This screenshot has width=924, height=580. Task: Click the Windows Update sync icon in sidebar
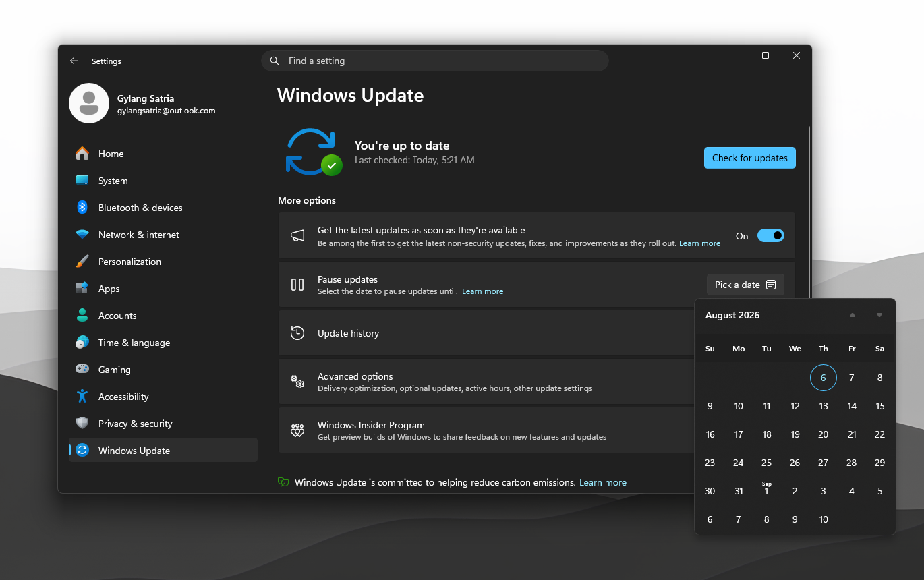click(x=82, y=451)
